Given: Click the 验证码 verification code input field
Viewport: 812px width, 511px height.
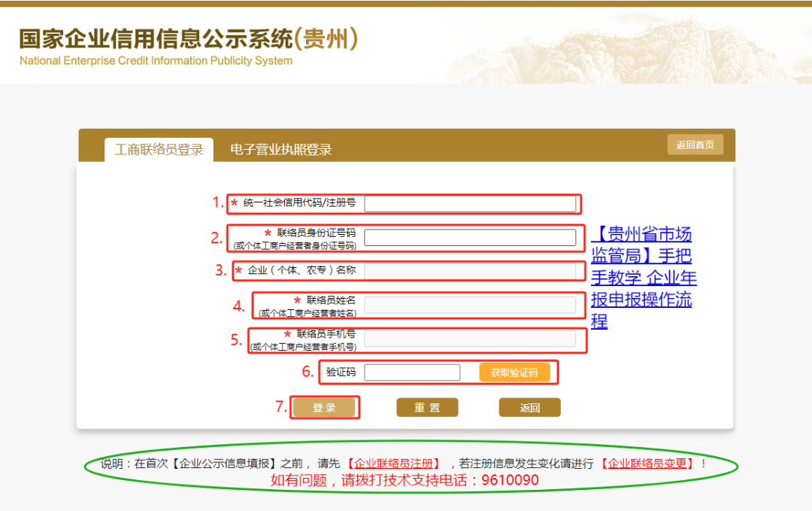Looking at the screenshot, I should pos(412,372).
